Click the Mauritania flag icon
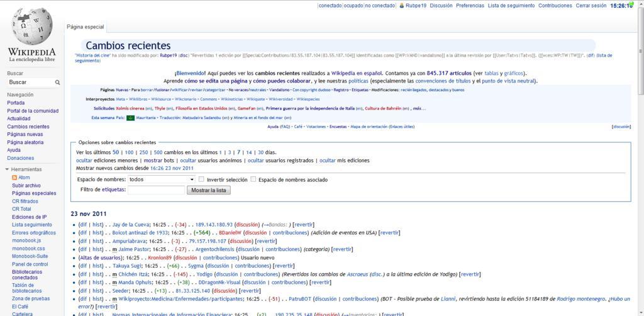644x316 pixels. 131,118
